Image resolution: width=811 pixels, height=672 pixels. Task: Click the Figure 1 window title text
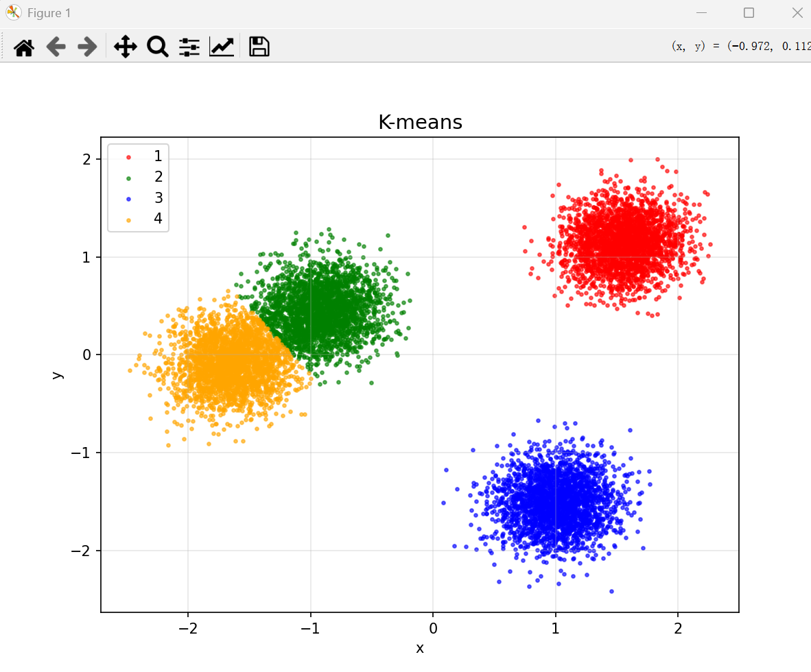[49, 13]
